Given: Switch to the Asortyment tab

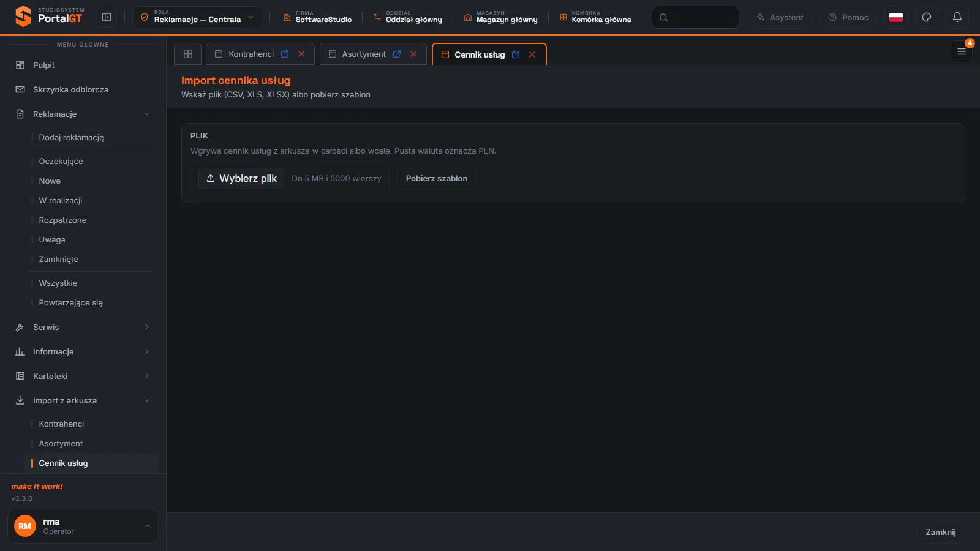Looking at the screenshot, I should tap(364, 54).
